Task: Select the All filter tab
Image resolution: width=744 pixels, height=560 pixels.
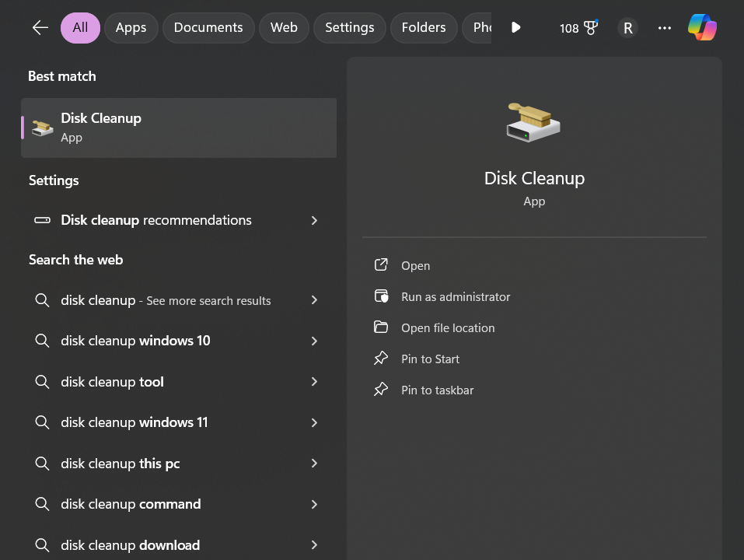Action: pyautogui.click(x=80, y=27)
